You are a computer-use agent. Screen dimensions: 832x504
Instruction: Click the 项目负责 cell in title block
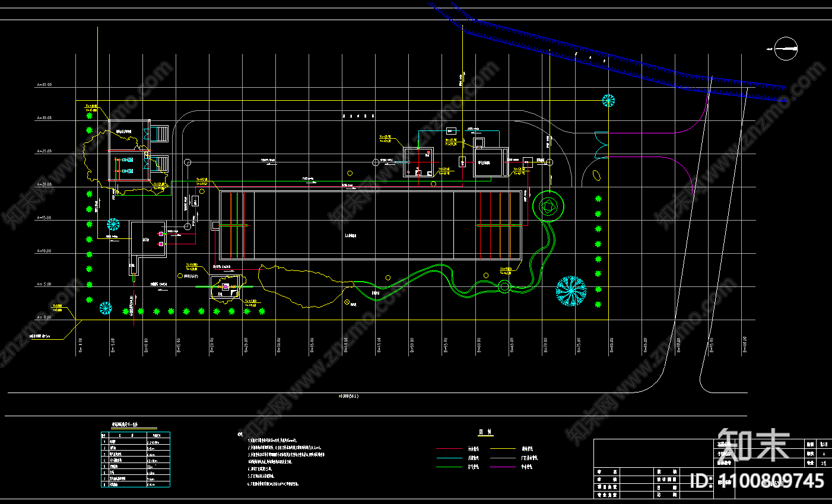[606, 486]
